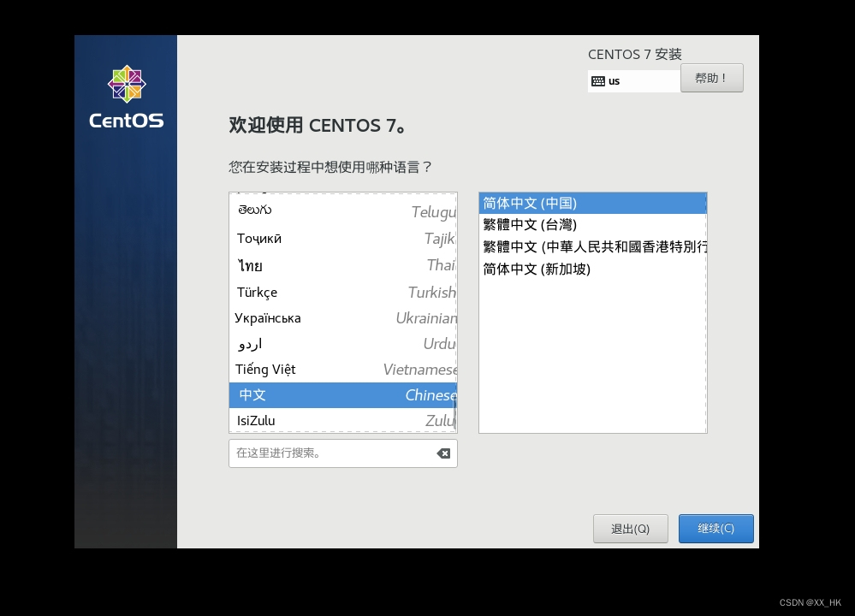Select 繁體中文 Hong Kong locale
Viewport: 855px width, 616px height.
[593, 247]
